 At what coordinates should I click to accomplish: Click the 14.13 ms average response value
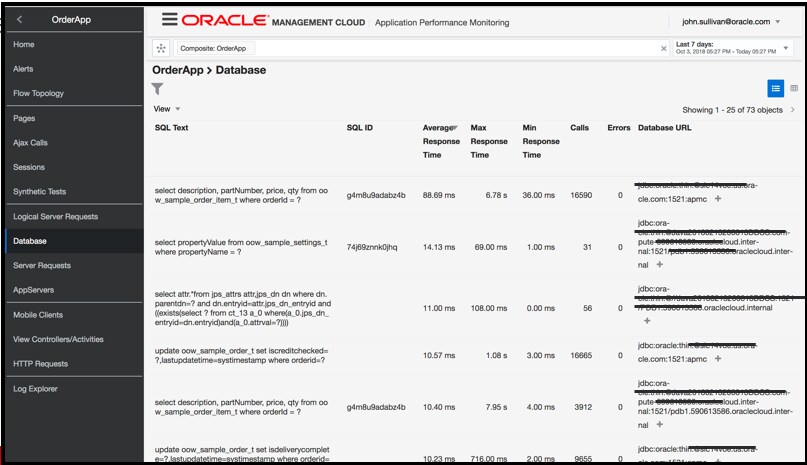click(x=438, y=247)
